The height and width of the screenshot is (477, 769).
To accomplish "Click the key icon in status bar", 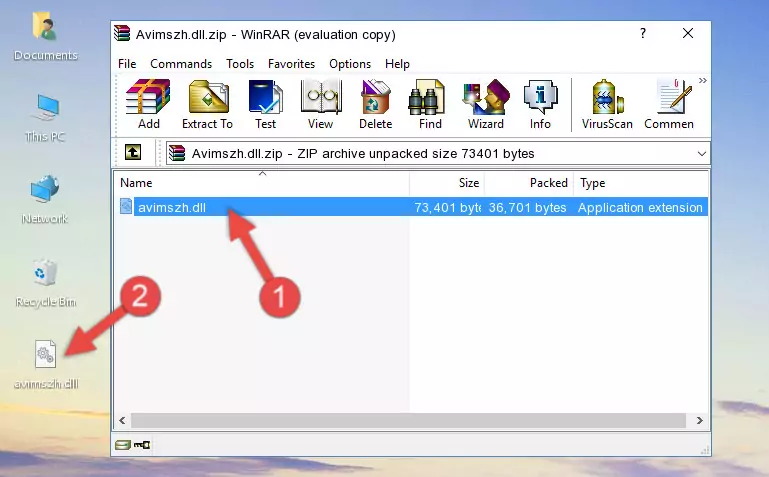I will pyautogui.click(x=142, y=445).
